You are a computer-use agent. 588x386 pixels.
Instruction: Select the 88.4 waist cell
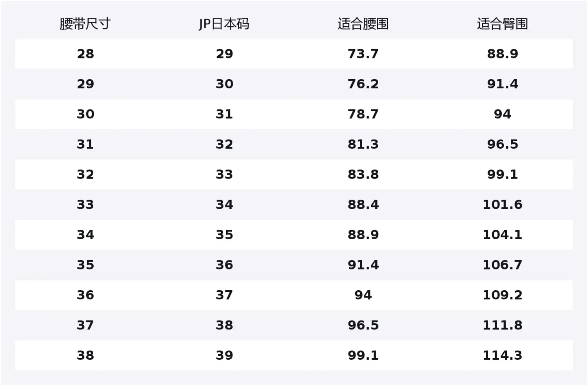[x=363, y=205]
